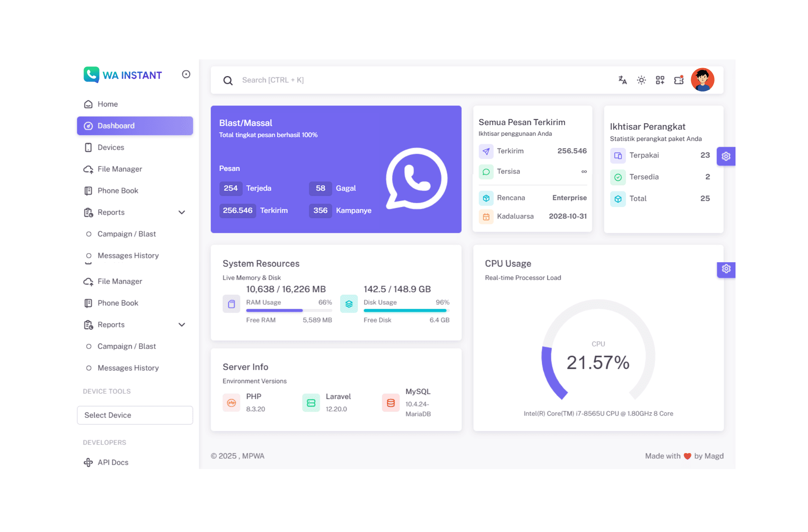Open File Manager from the sidebar icon
This screenshot has height=532, width=808.
(x=88, y=169)
